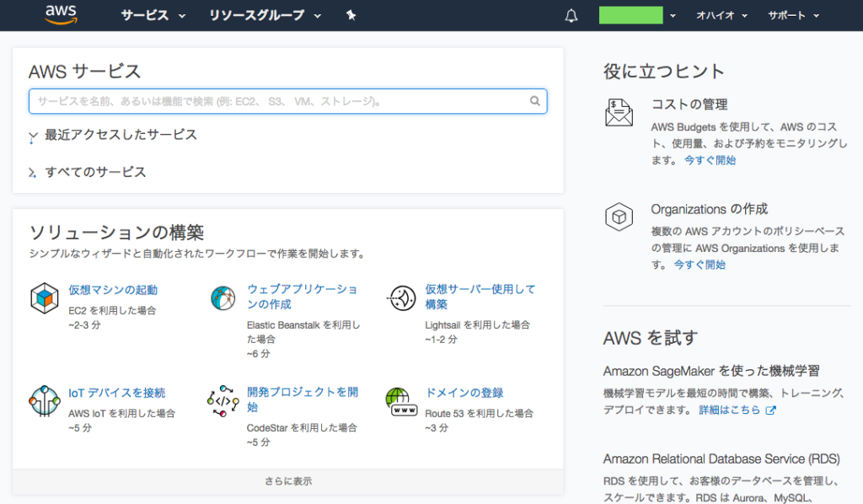
Task: Click the AWS を試す heading
Action: (x=651, y=338)
